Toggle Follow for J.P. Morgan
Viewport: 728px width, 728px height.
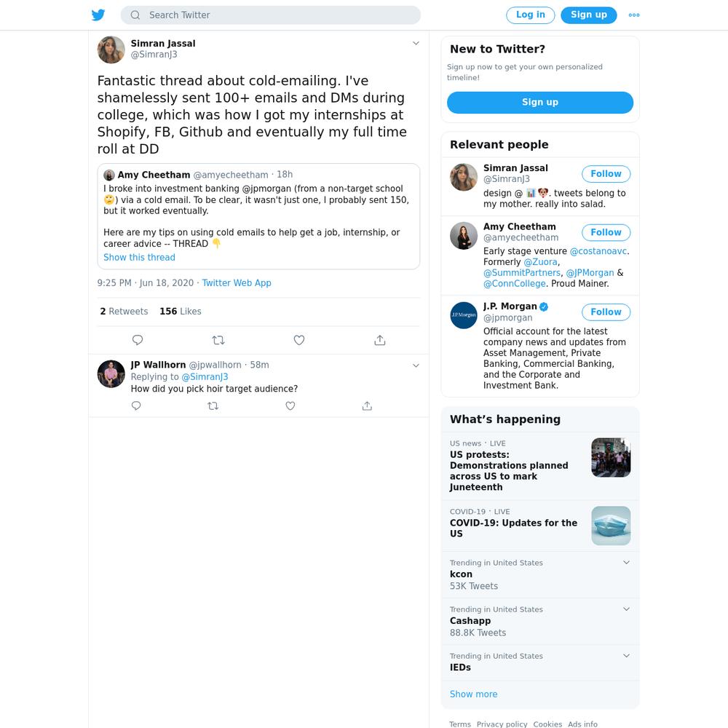[x=606, y=312]
